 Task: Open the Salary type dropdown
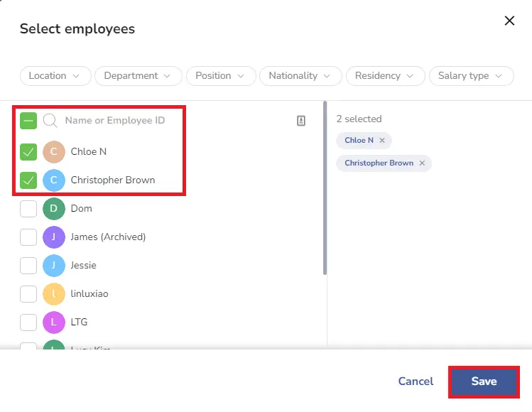pyautogui.click(x=471, y=76)
